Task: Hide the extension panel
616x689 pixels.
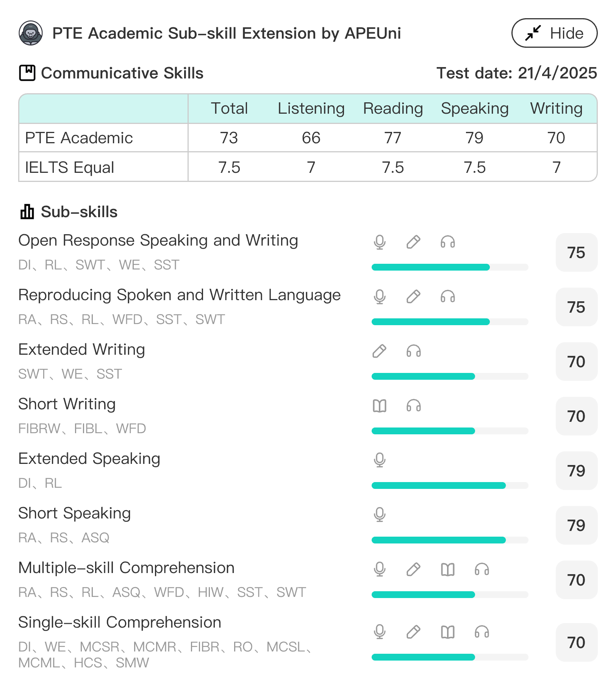Action: tap(554, 33)
